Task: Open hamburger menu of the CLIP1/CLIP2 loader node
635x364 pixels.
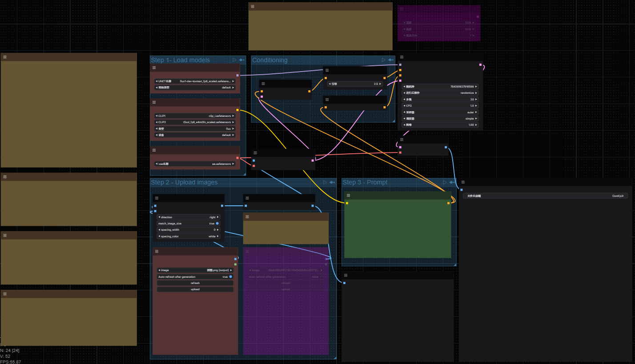Action: pos(154,102)
